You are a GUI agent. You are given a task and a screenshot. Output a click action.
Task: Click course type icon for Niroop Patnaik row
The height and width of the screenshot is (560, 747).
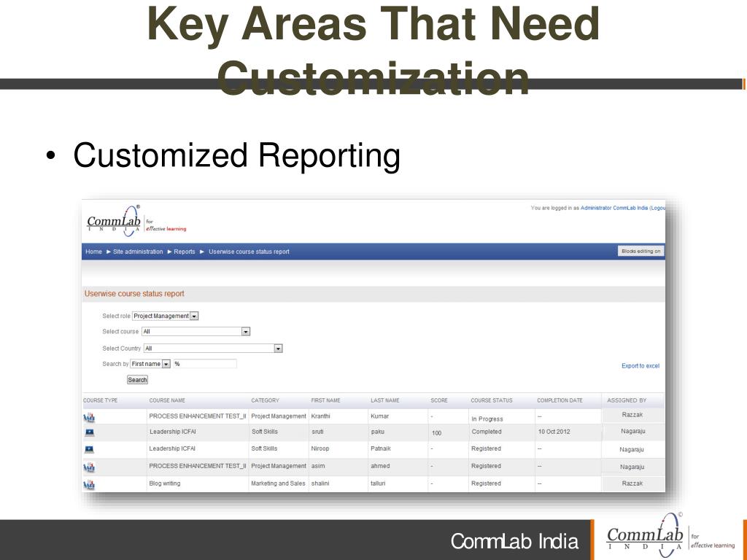click(x=89, y=449)
